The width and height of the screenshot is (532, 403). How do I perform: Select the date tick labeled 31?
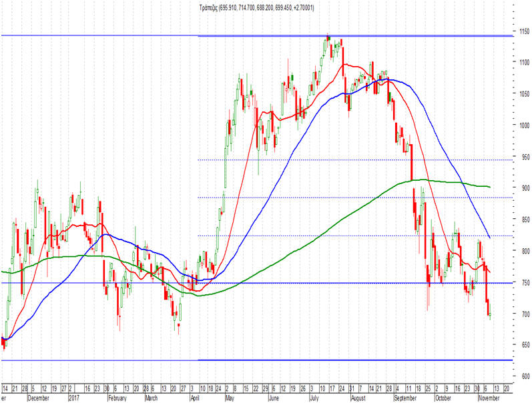tap(352, 388)
